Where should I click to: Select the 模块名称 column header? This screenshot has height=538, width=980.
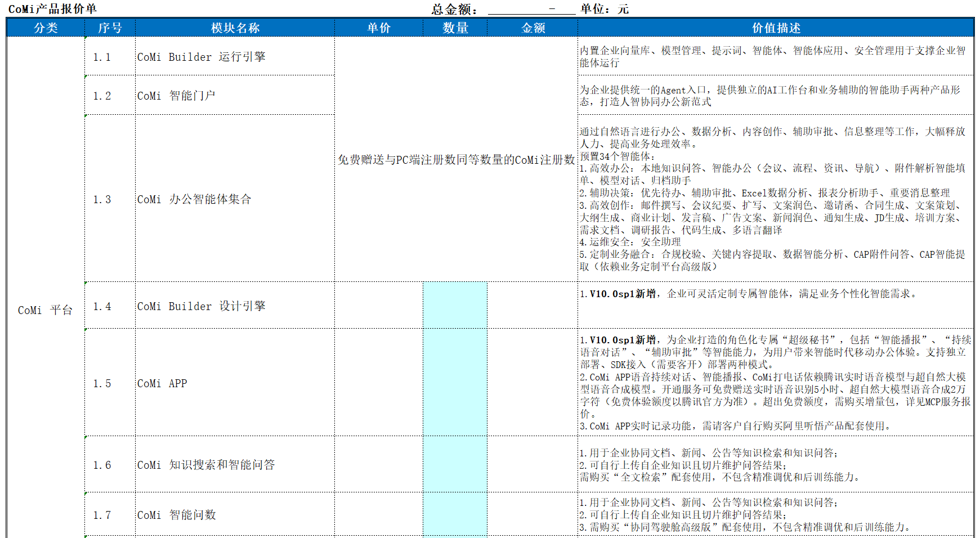pyautogui.click(x=235, y=28)
